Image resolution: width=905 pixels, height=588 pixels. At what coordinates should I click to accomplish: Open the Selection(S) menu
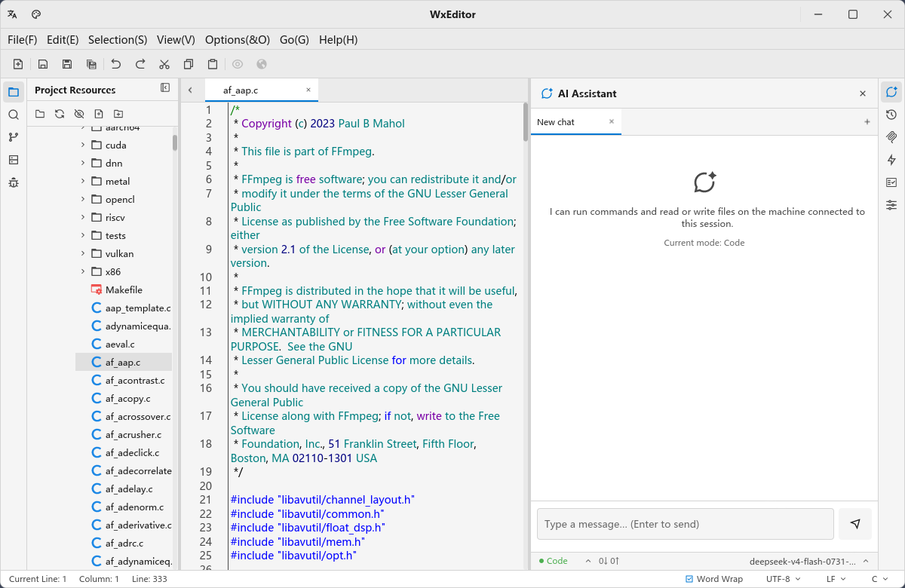(x=118, y=39)
